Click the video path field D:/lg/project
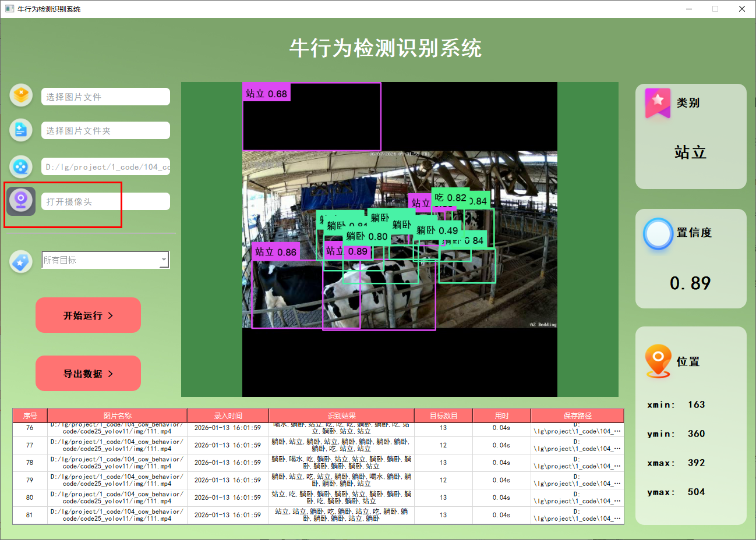 coord(105,166)
